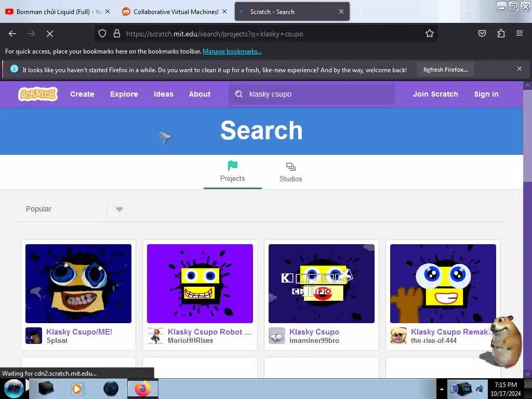Click the Scratch logo
532x399 pixels.
[37, 95]
